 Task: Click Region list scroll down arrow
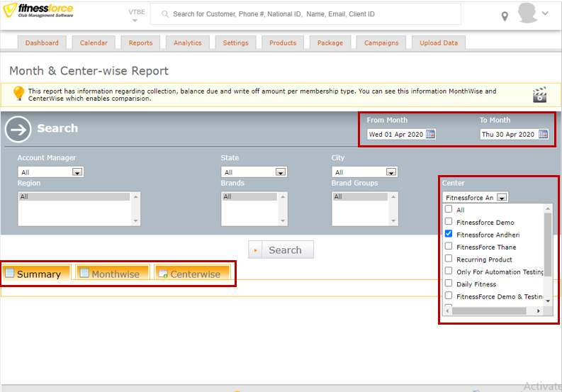135,220
